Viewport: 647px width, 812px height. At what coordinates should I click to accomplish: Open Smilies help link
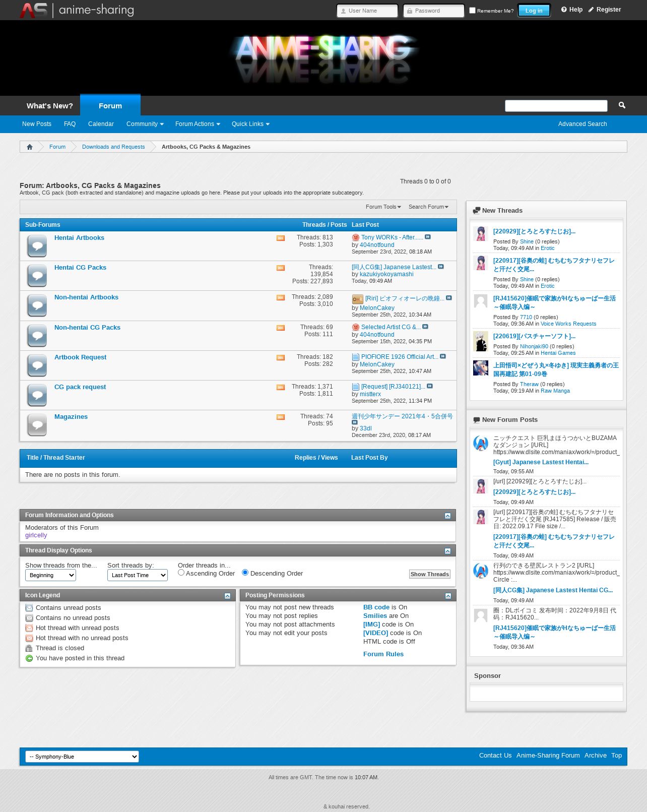coord(375,616)
